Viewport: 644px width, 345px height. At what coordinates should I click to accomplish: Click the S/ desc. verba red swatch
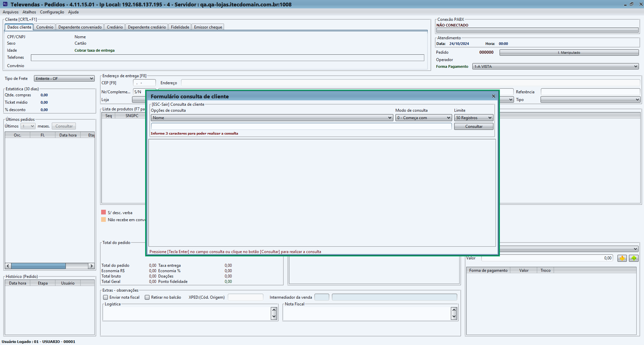[x=103, y=212]
